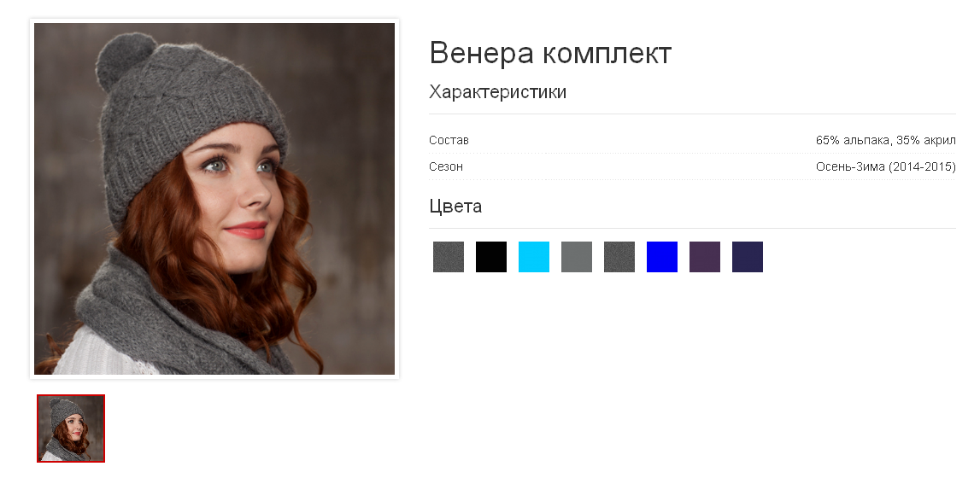Image resolution: width=980 pixels, height=478 pixels.
Task: Select the purple color swatch
Action: [x=705, y=257]
